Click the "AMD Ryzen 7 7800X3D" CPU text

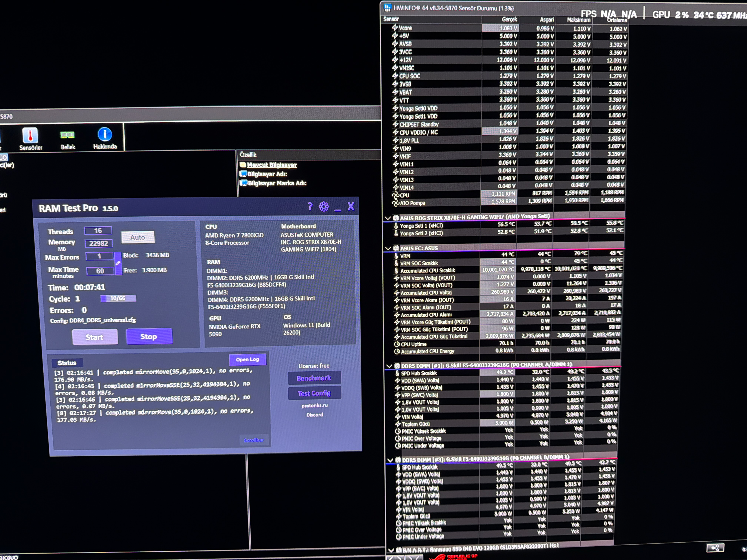[x=234, y=235]
